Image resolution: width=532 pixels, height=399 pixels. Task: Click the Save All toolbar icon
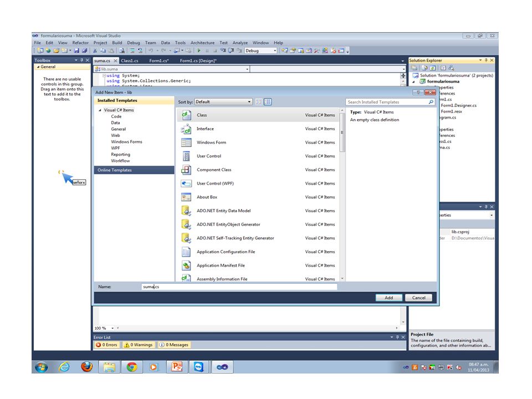tap(84, 50)
